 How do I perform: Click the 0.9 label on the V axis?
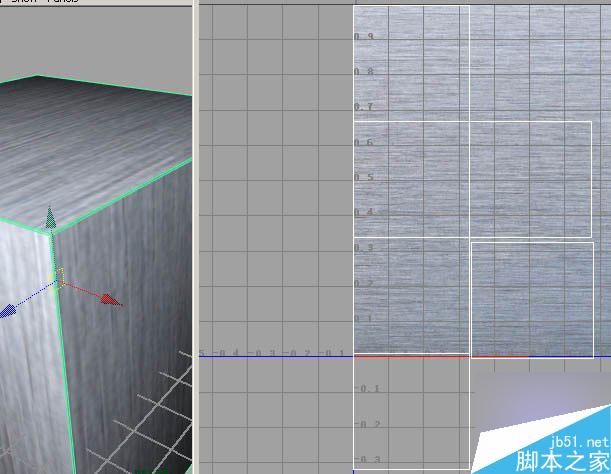pyautogui.click(x=364, y=36)
